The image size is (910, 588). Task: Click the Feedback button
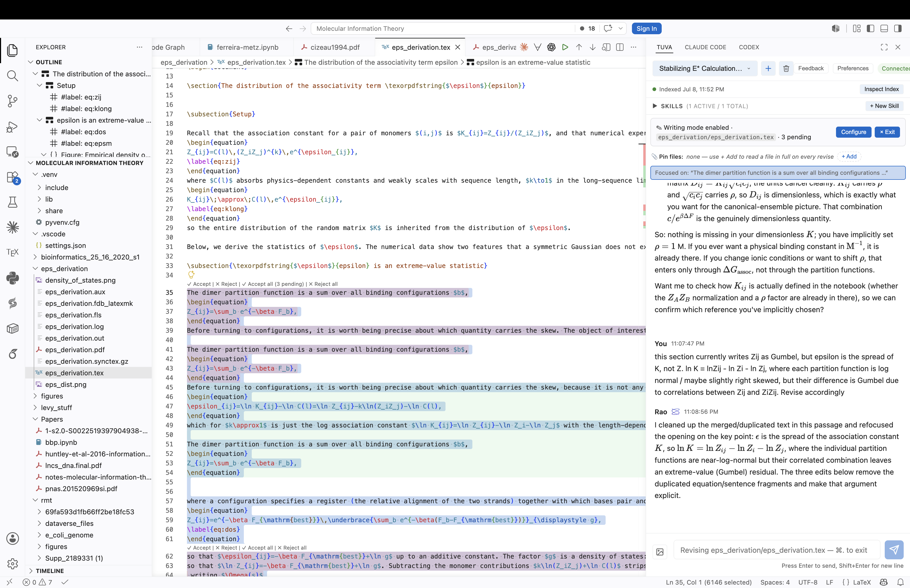(811, 68)
